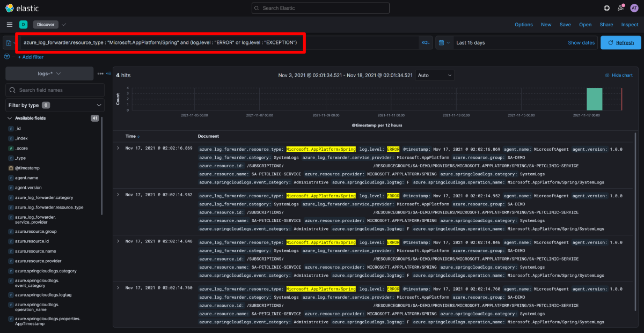Toggle the KQL query language switch
This screenshot has width=644, height=333.
[425, 43]
